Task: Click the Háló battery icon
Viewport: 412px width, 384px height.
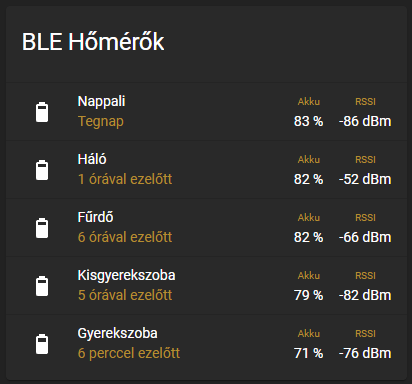Action: pos(42,170)
